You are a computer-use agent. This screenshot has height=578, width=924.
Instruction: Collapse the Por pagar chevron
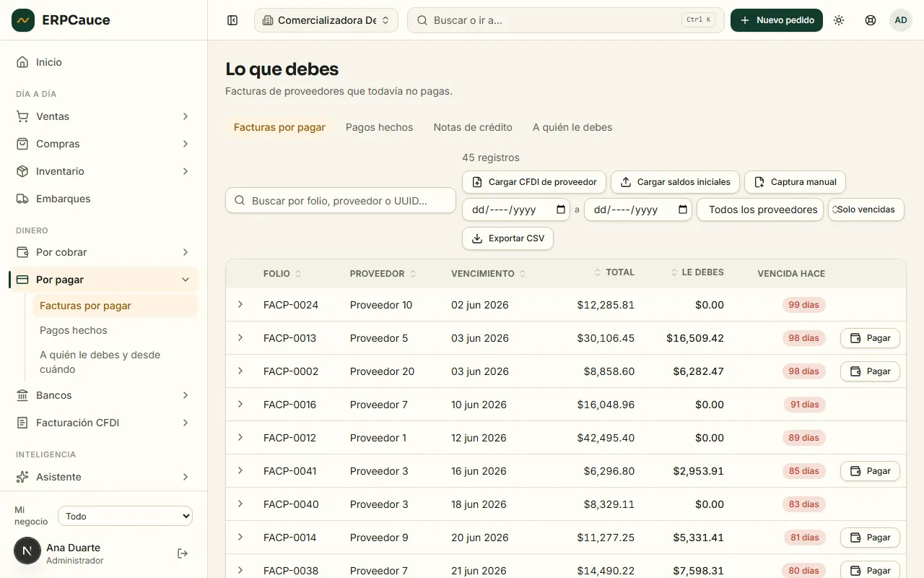(x=186, y=280)
